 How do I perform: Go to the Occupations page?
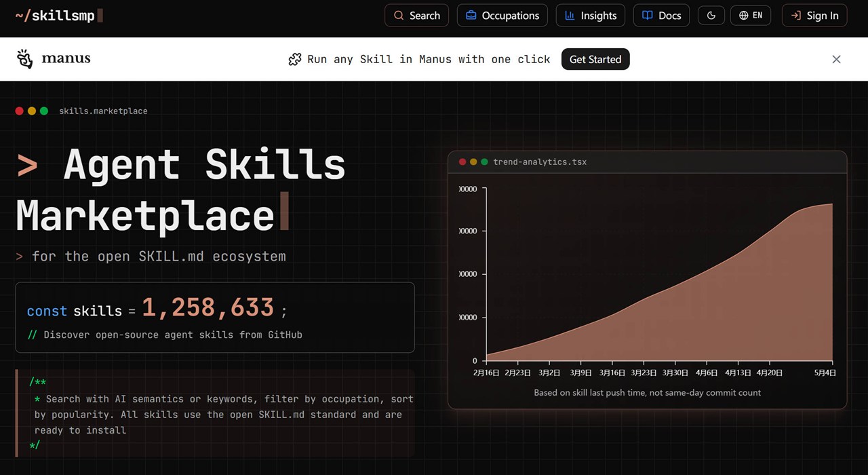502,16
